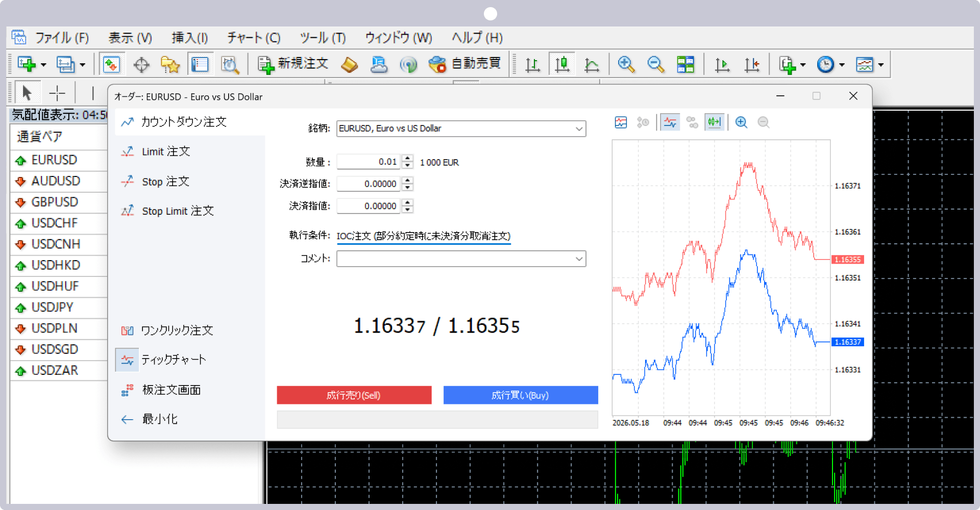Viewport: 980px width, 510px height.
Task: Click the tile windows icon
Action: point(685,65)
